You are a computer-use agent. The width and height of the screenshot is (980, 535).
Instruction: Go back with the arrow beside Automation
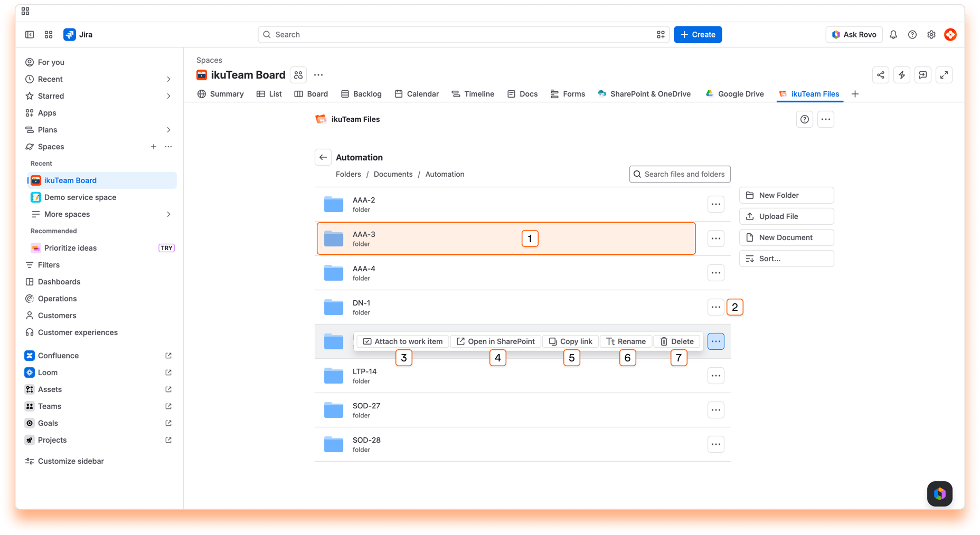(x=323, y=157)
